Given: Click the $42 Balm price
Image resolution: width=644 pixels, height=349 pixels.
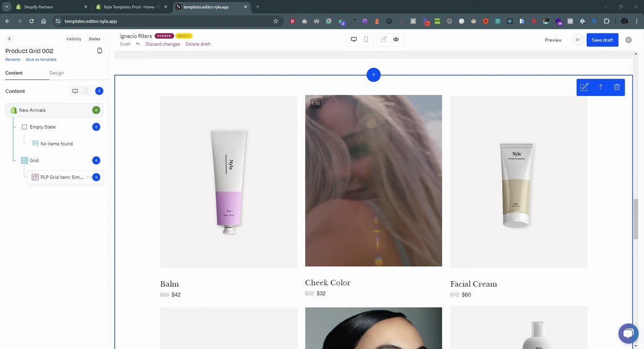Looking at the screenshot, I should tap(176, 295).
